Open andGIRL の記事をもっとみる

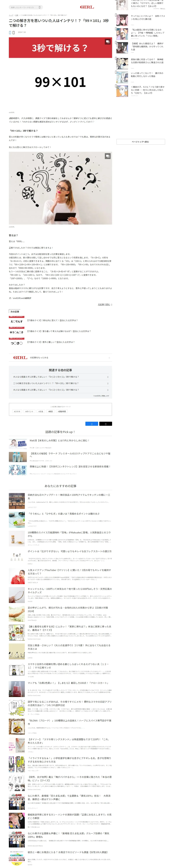click(60, 357)
